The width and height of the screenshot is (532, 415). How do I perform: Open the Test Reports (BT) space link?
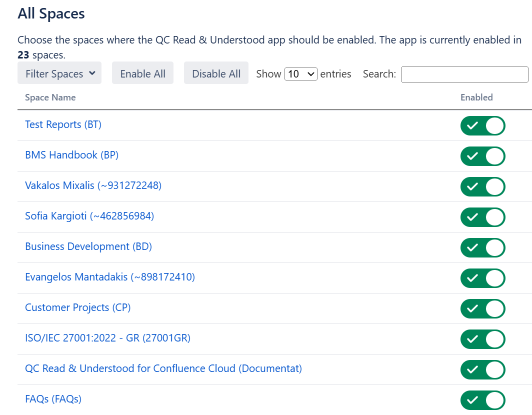(63, 124)
